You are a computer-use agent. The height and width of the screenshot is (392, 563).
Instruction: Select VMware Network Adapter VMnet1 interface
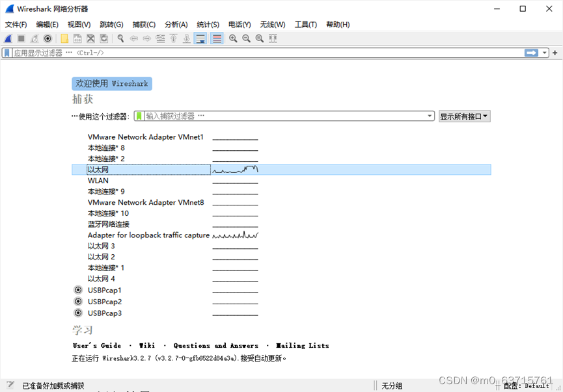point(145,137)
